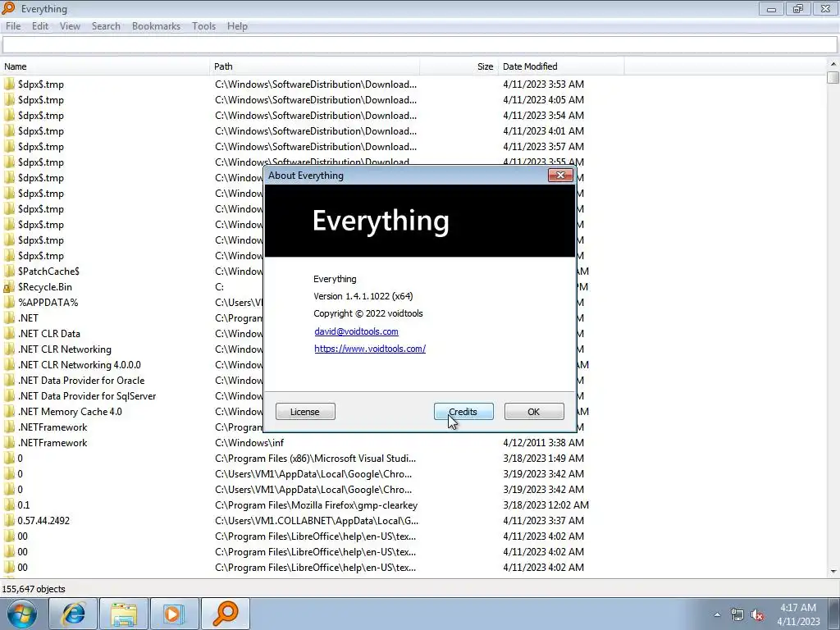This screenshot has width=840, height=630.
Task: Sort by the Path column header
Action: (x=315, y=66)
